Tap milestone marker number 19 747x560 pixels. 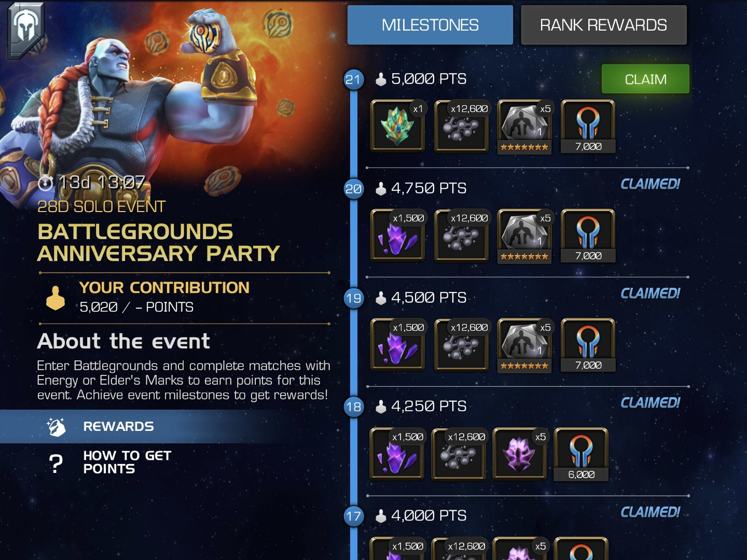[354, 298]
